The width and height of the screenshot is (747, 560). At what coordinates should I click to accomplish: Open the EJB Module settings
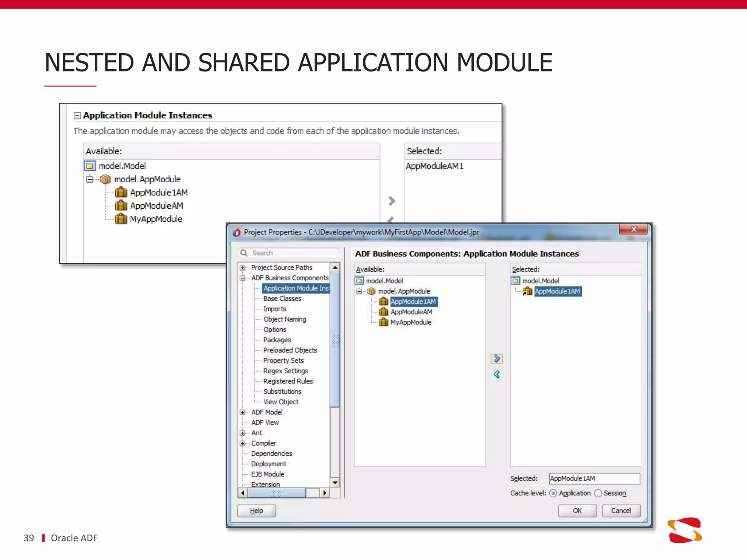pos(267,474)
